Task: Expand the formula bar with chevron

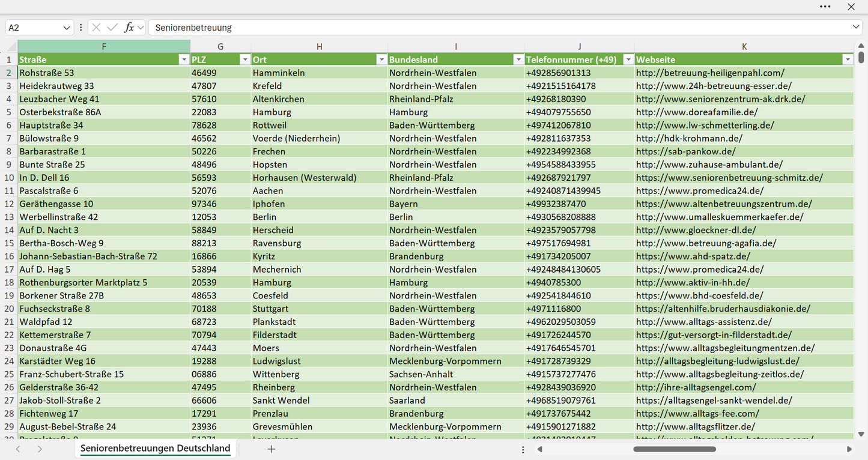Action: (x=856, y=28)
